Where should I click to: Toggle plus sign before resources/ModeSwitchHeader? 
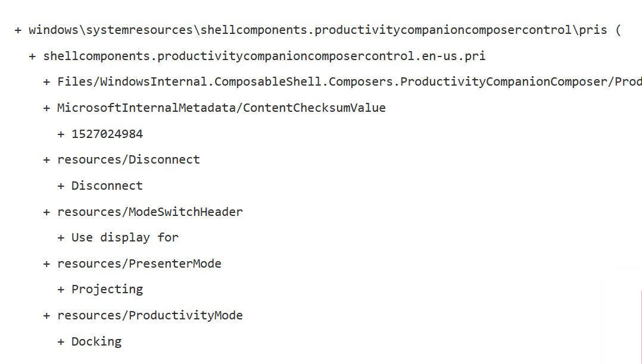pos(46,212)
